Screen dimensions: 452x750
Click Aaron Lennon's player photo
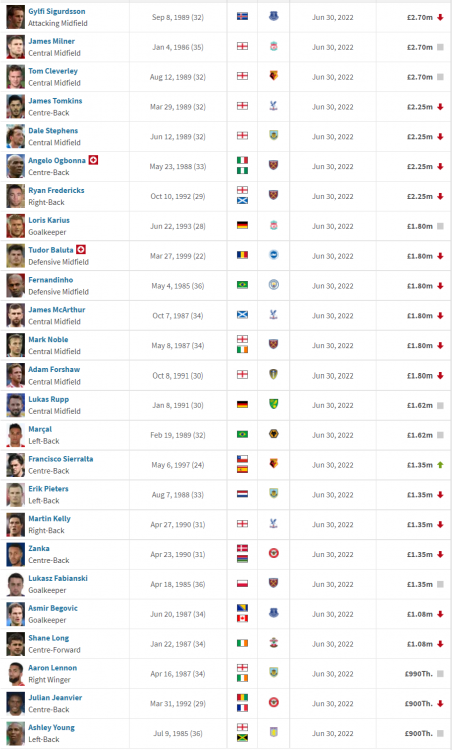pos(15,674)
